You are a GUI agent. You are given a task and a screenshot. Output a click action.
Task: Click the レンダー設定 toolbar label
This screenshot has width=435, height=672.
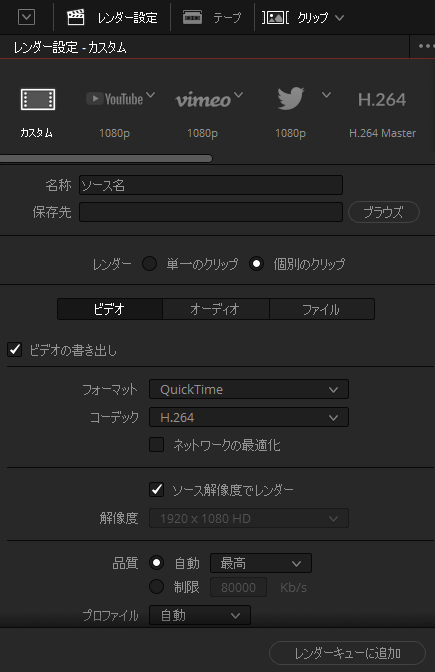(x=127, y=18)
